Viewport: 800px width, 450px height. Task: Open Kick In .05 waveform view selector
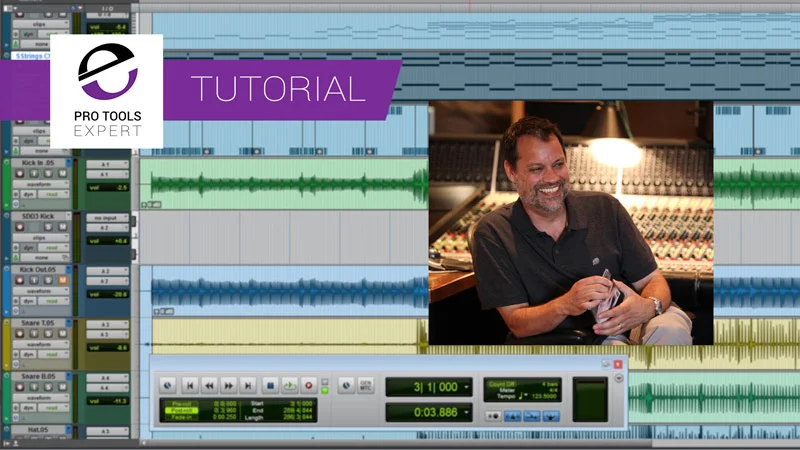(41, 184)
